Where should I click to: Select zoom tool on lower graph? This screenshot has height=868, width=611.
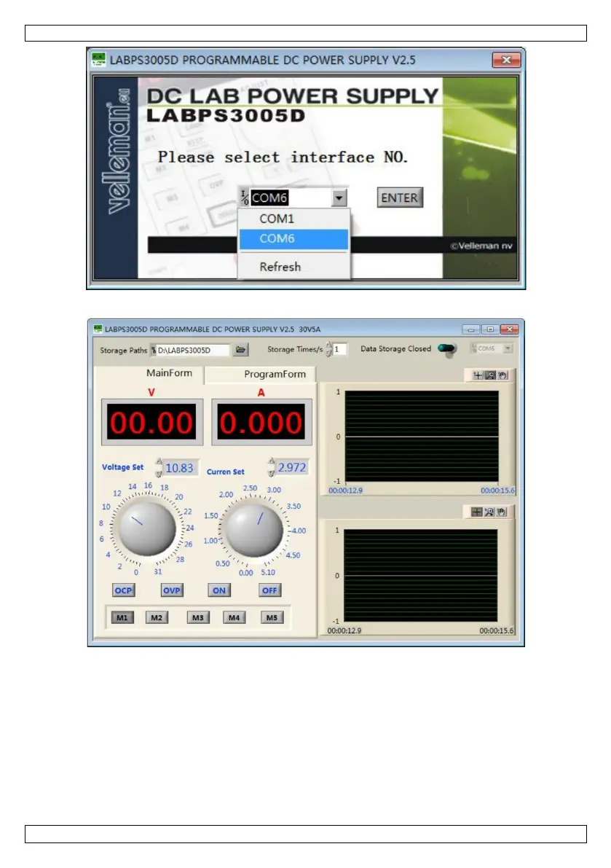coord(489,512)
